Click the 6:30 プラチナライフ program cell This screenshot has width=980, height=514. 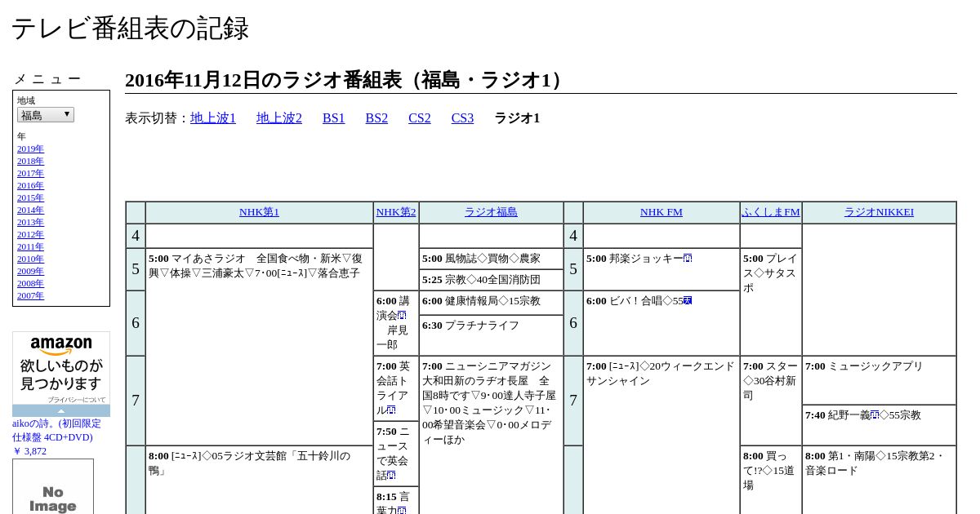pos(491,335)
